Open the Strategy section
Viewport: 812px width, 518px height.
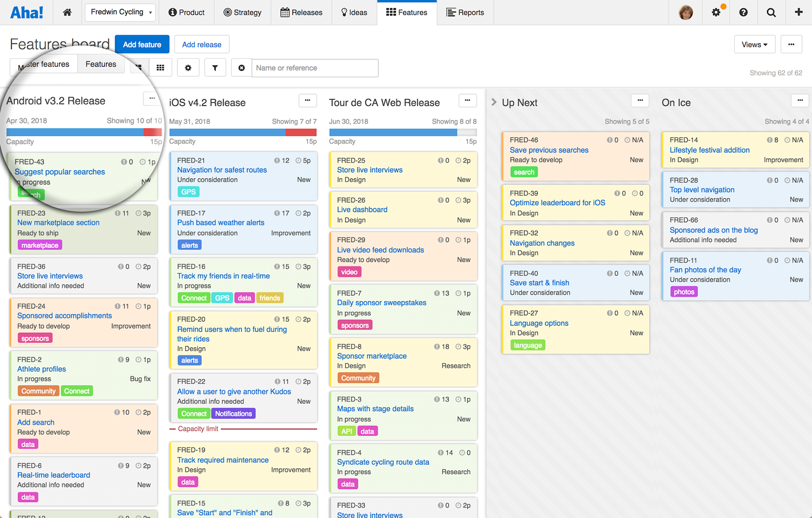click(242, 12)
